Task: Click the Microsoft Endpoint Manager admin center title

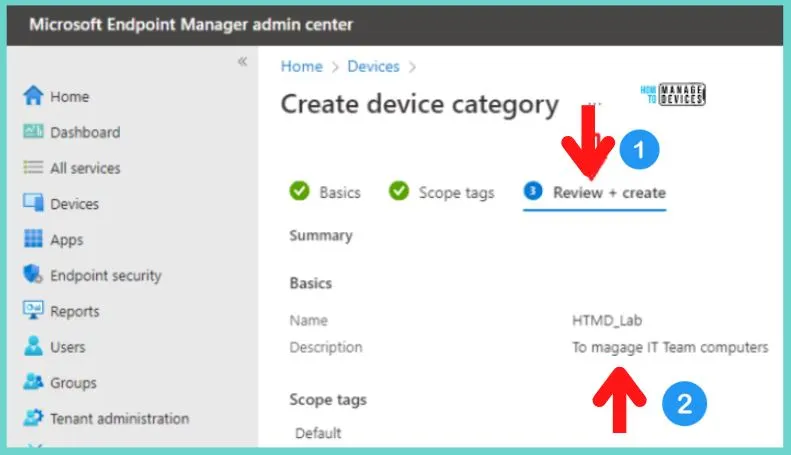Action: tap(191, 24)
